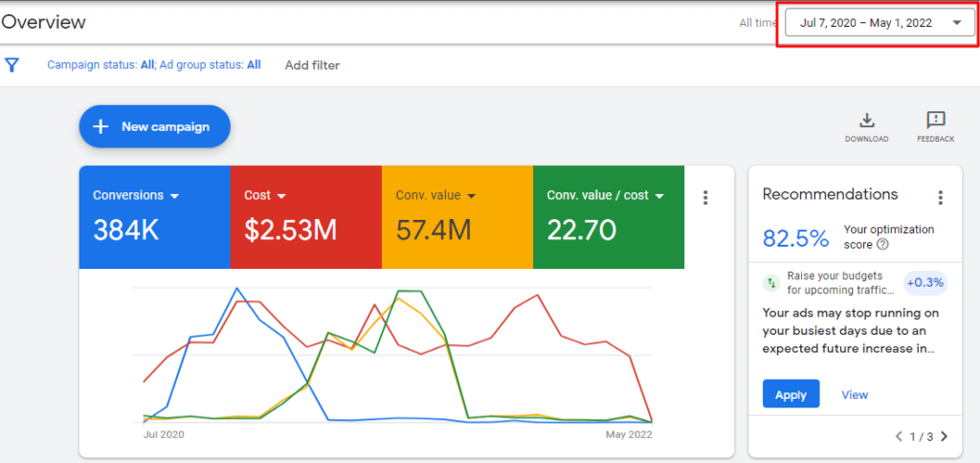Expand the Cost metric dropdown
Viewport: 980px width, 463px height.
[x=281, y=196]
